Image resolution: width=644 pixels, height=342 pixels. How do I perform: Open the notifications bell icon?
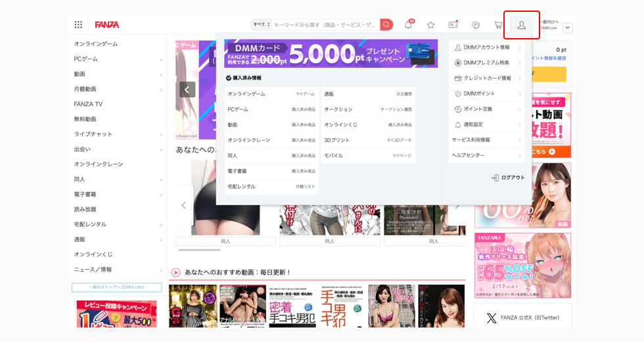point(409,25)
